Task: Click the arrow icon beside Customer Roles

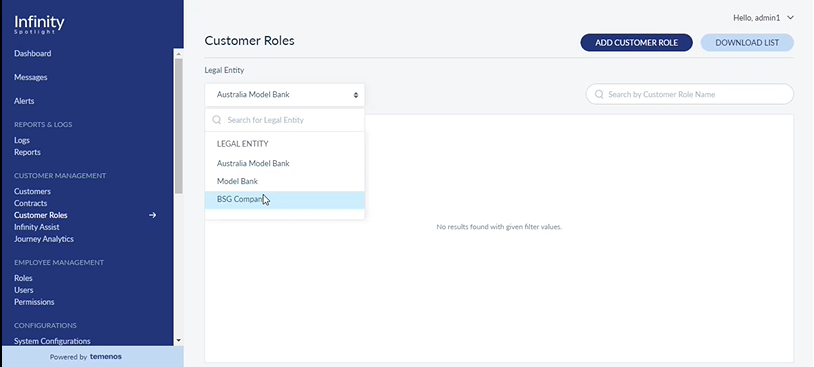Action: (153, 215)
